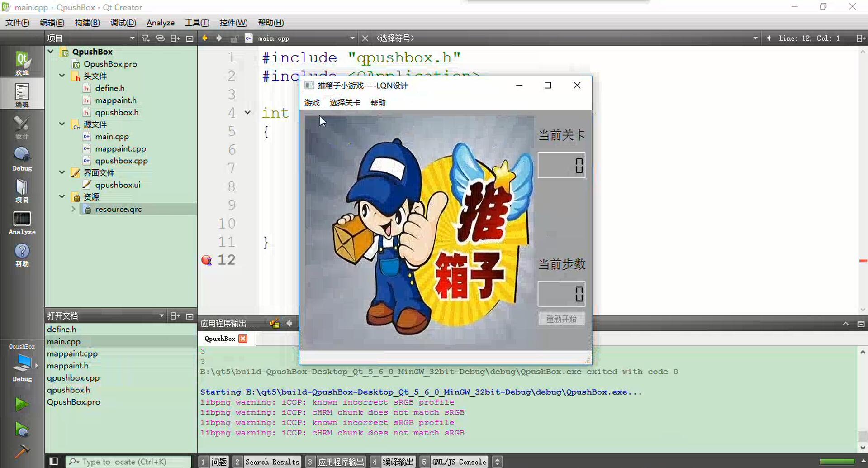Open the 文件(F) menu

click(x=17, y=23)
